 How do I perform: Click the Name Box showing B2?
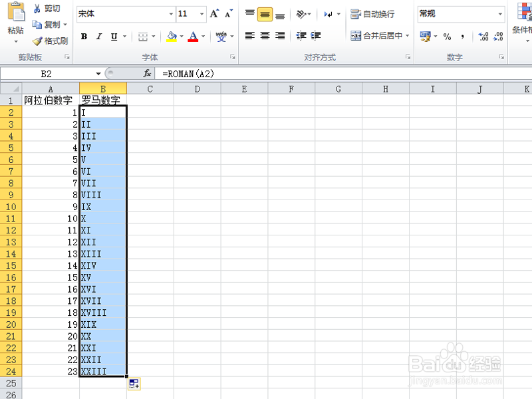point(47,74)
